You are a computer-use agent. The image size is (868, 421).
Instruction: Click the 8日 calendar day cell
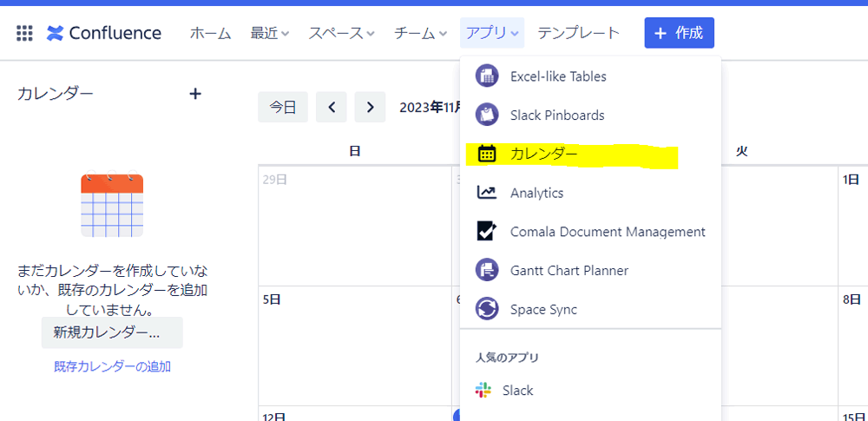(x=853, y=346)
